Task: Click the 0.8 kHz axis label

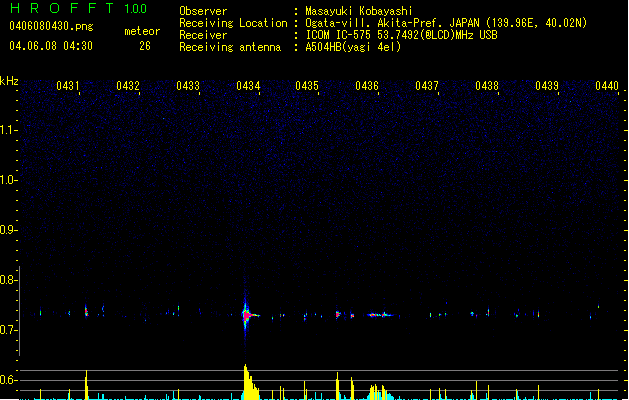Action: 8,280
